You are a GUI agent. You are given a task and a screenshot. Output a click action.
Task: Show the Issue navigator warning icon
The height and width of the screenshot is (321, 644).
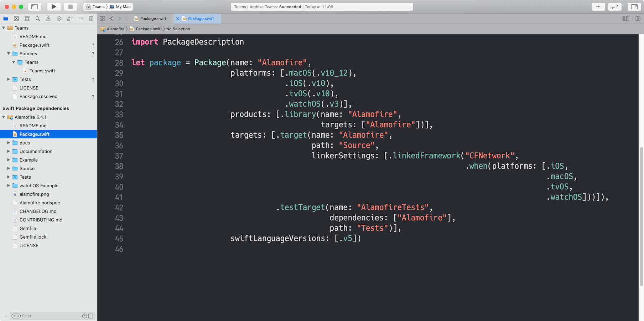click(48, 19)
